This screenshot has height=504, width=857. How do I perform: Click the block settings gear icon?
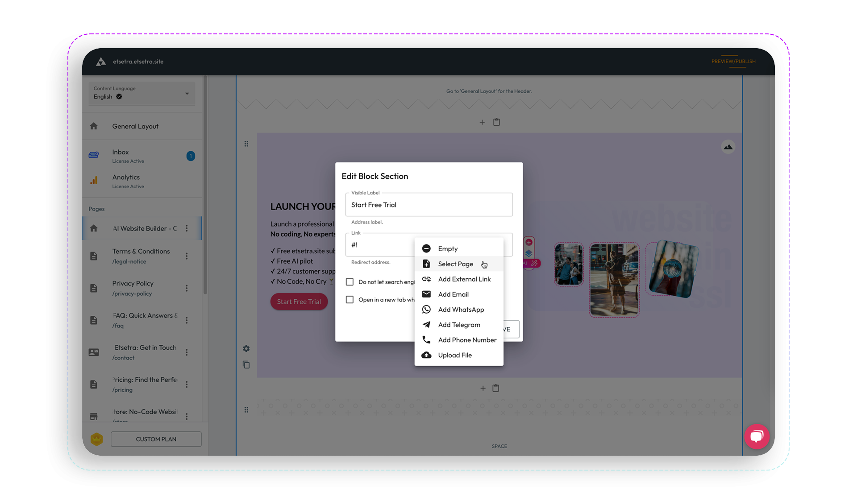coord(246,349)
